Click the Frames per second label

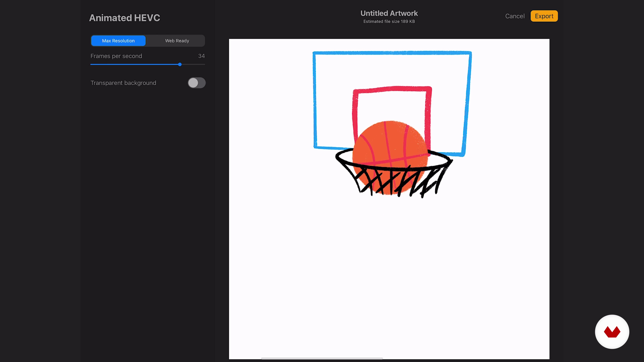(116, 56)
